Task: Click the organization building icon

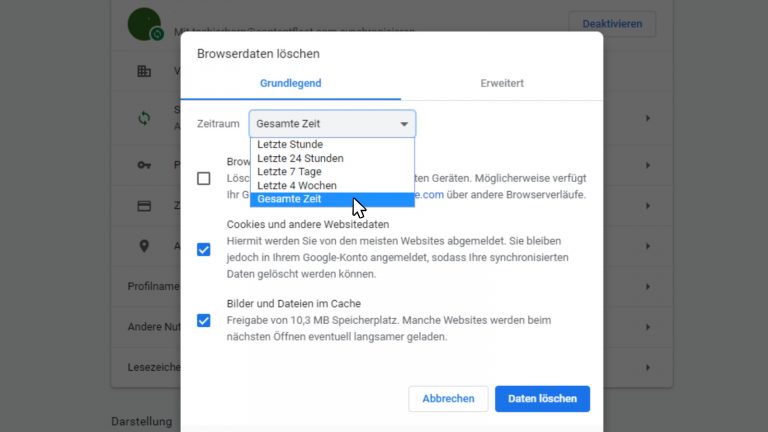Action: click(144, 71)
